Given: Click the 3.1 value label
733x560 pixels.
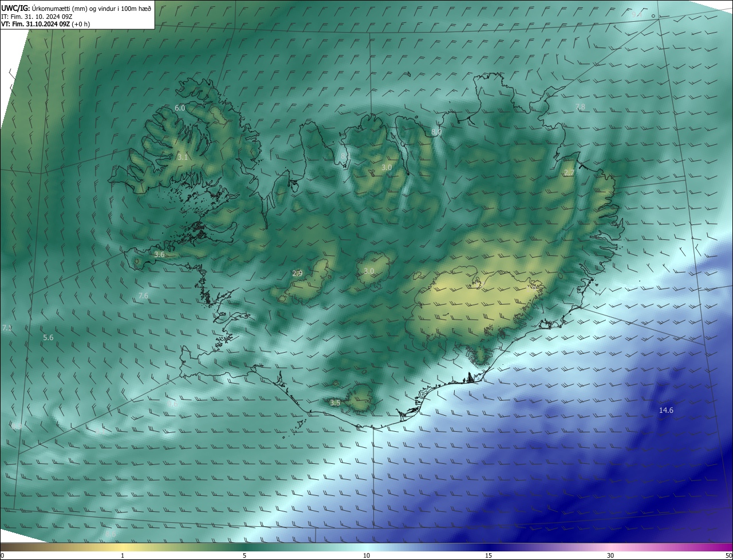Looking at the screenshot, I should pos(182,156).
